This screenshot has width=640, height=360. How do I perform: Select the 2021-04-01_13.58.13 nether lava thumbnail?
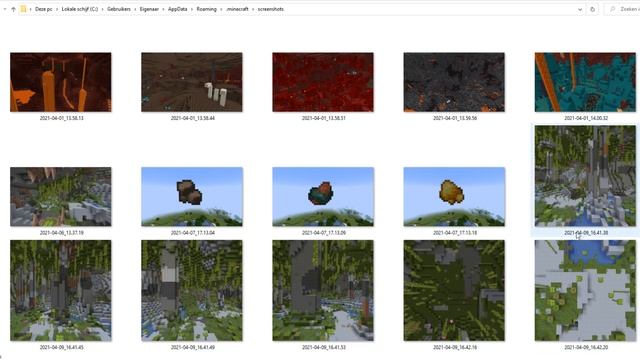point(61,82)
